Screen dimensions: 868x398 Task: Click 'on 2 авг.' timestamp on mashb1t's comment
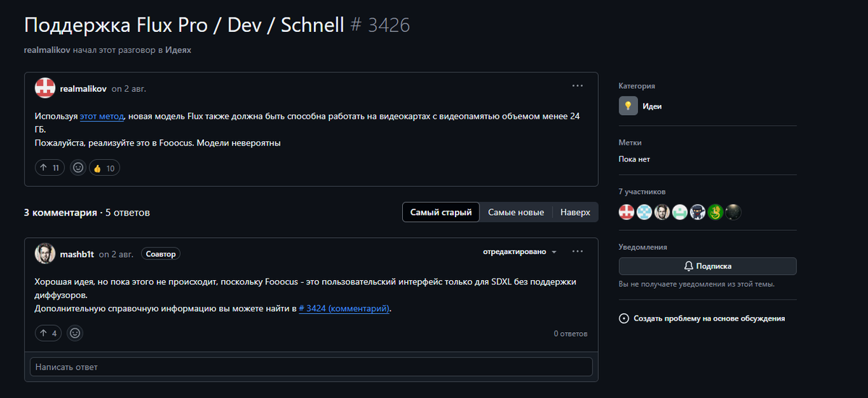[116, 254]
